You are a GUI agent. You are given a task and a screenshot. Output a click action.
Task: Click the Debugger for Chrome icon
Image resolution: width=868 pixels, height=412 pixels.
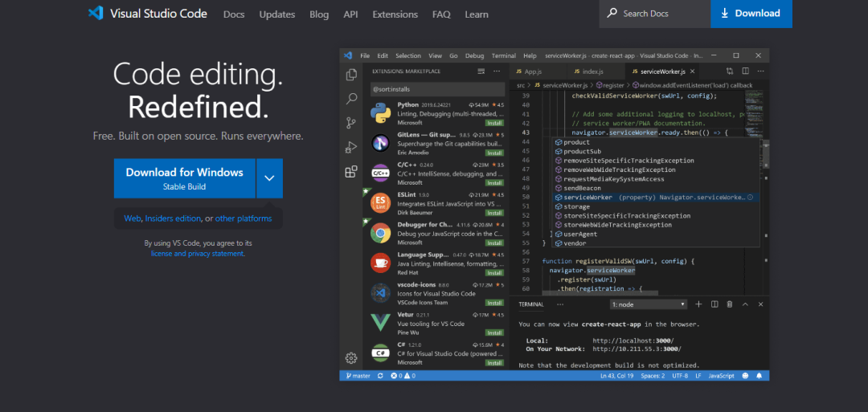381,234
